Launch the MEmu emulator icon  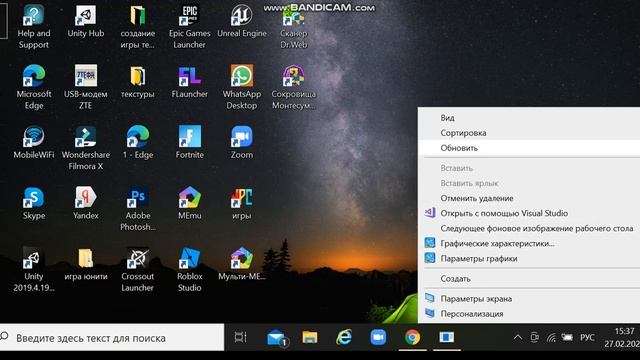[189, 203]
